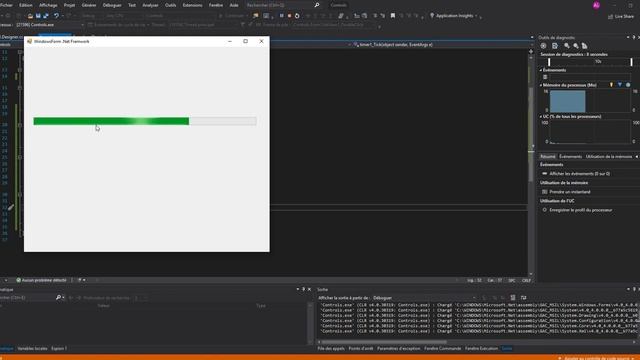Click the Save all toolbar icon
Image resolution: width=640 pixels, height=360 pixels.
click(46, 16)
